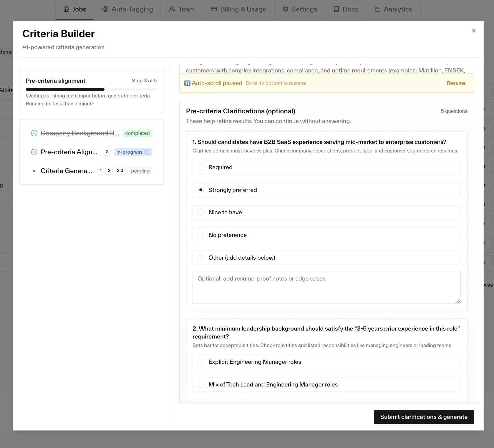Click the Auto-Tagging target icon
The width and height of the screenshot is (494, 448).
pyautogui.click(x=106, y=9)
